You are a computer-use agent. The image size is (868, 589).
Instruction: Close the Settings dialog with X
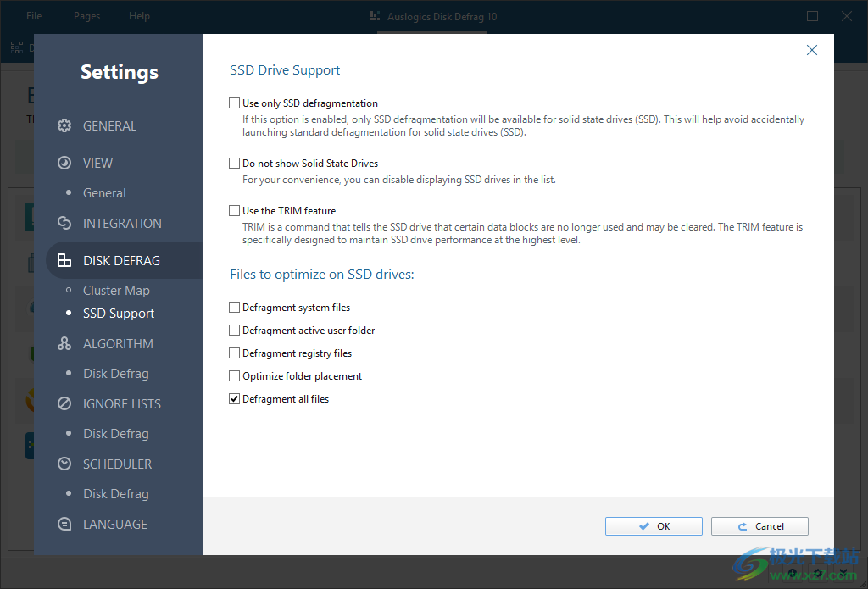click(811, 50)
